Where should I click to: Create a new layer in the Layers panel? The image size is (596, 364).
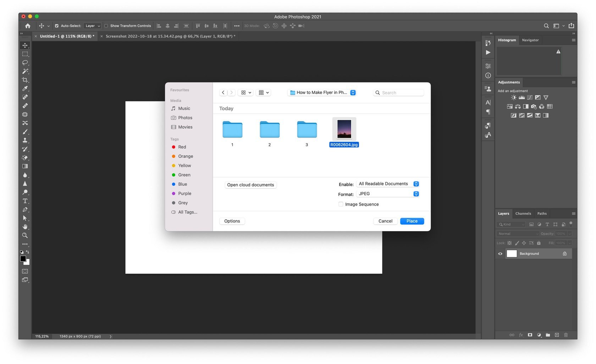click(557, 335)
